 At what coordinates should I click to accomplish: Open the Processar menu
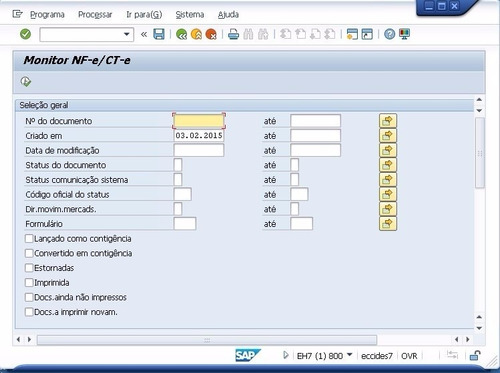[x=95, y=15]
